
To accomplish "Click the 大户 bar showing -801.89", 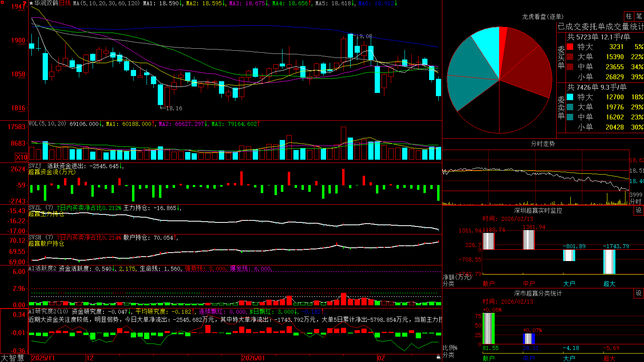I will [x=569, y=255].
